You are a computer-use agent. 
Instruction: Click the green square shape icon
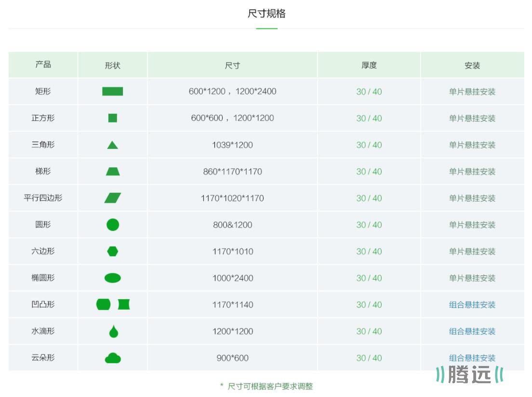tap(112, 118)
